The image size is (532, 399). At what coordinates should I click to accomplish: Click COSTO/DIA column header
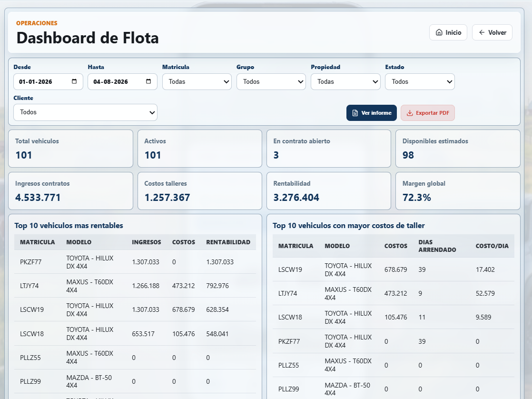(492, 246)
